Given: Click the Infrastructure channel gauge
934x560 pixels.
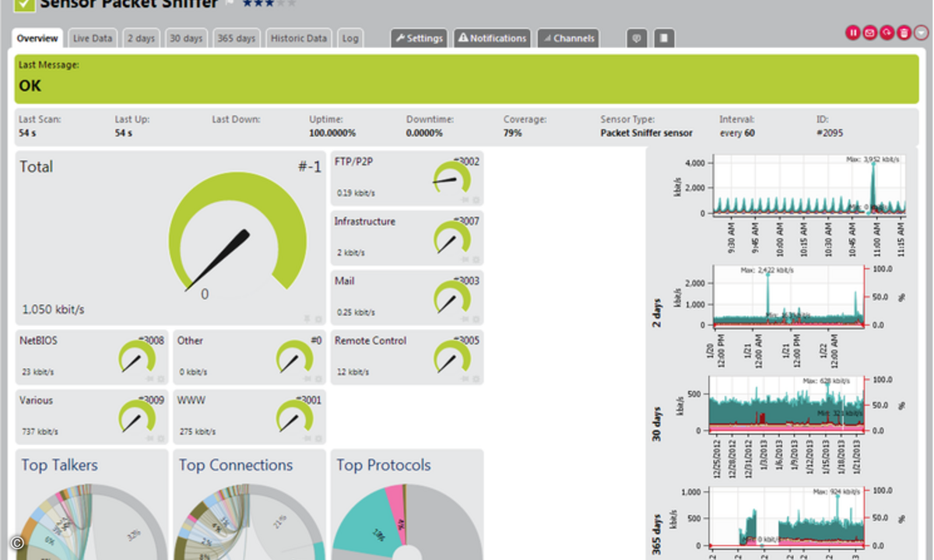Looking at the screenshot, I should pyautogui.click(x=452, y=237).
